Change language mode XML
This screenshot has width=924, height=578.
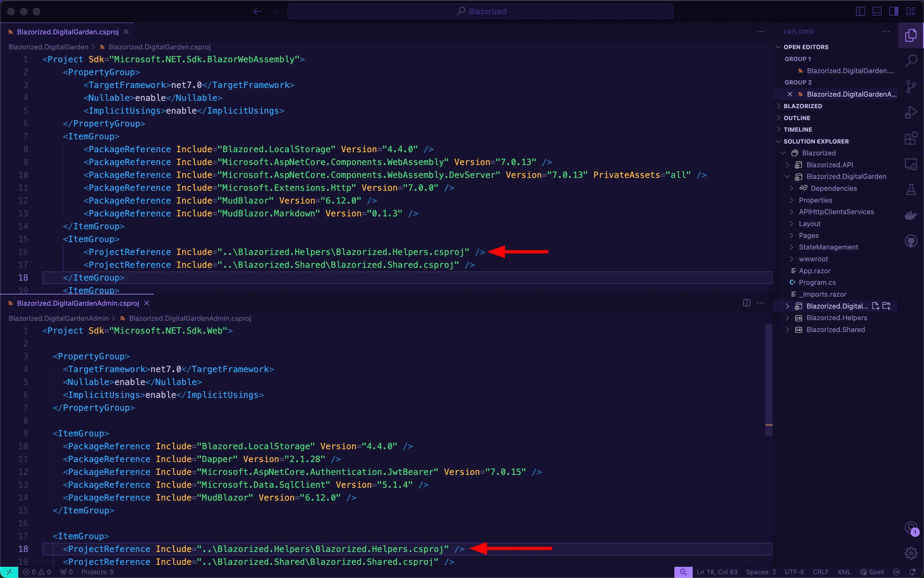[x=844, y=572]
